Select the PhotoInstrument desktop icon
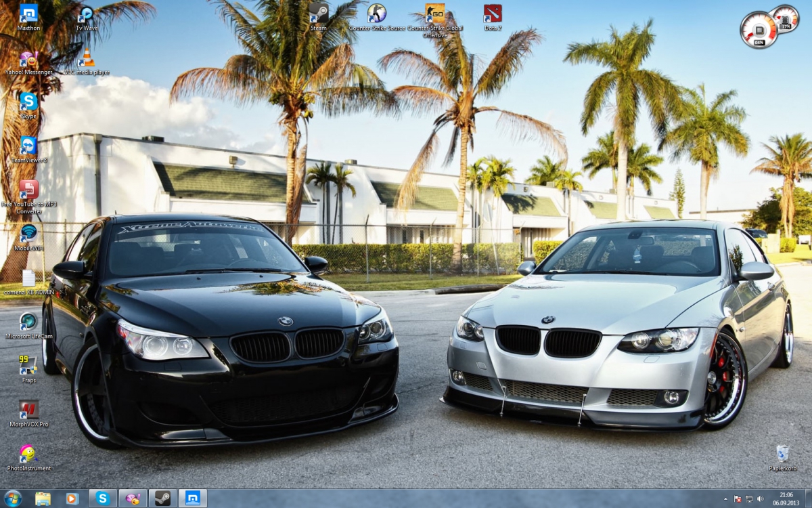The height and width of the screenshot is (508, 812). [x=28, y=458]
